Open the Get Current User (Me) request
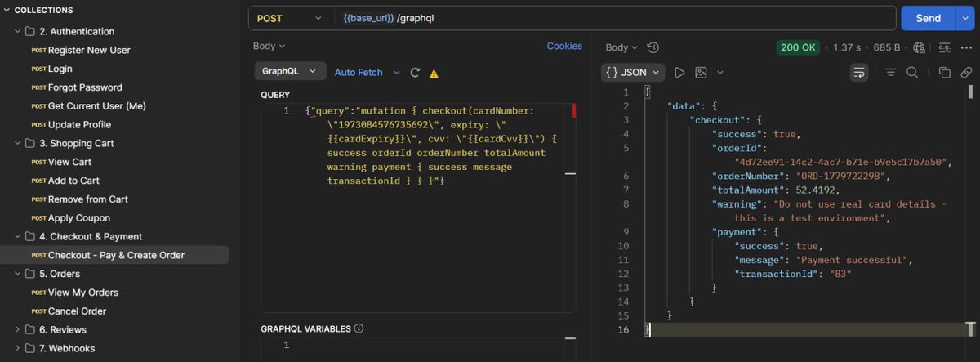 97,106
